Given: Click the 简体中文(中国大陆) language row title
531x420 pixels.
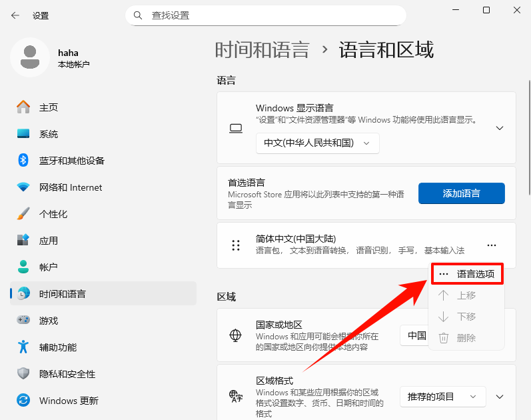Looking at the screenshot, I should pos(296,239).
